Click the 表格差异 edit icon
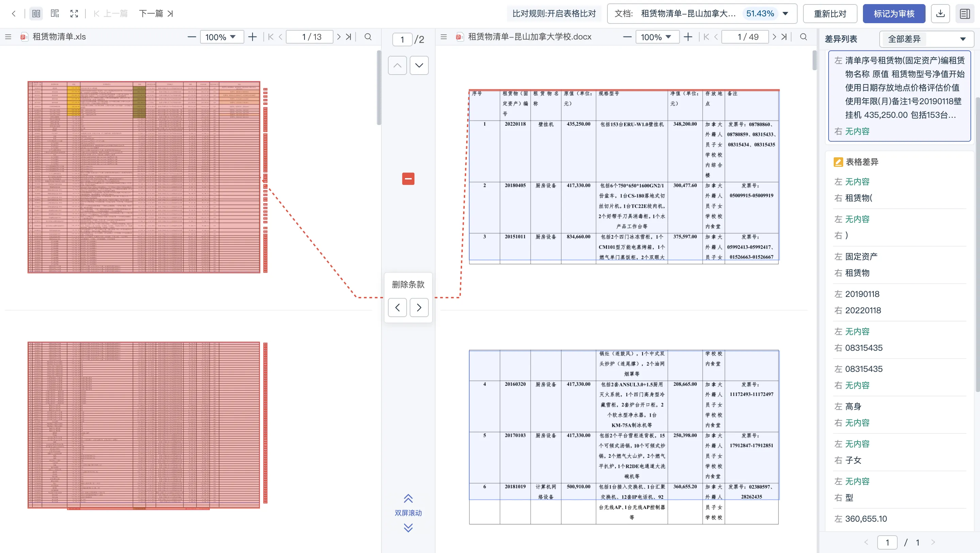Image resolution: width=980 pixels, height=553 pixels. point(838,162)
